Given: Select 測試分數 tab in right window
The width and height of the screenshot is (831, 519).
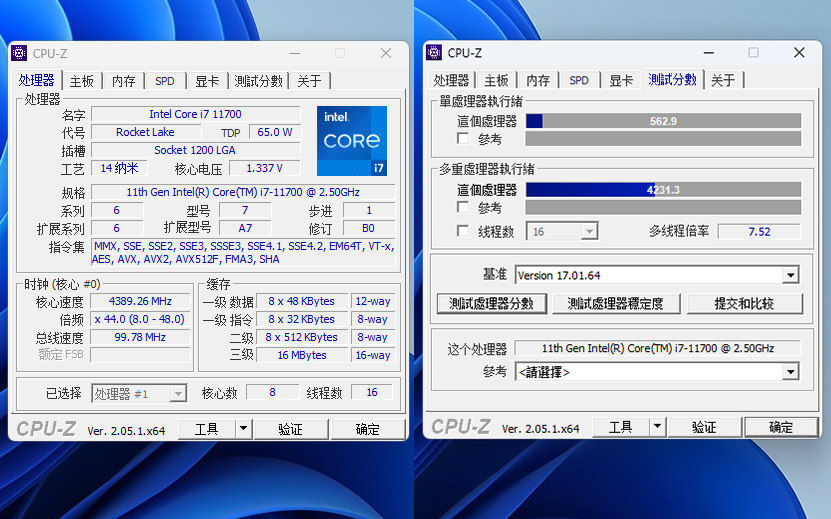Looking at the screenshot, I should pos(672,80).
